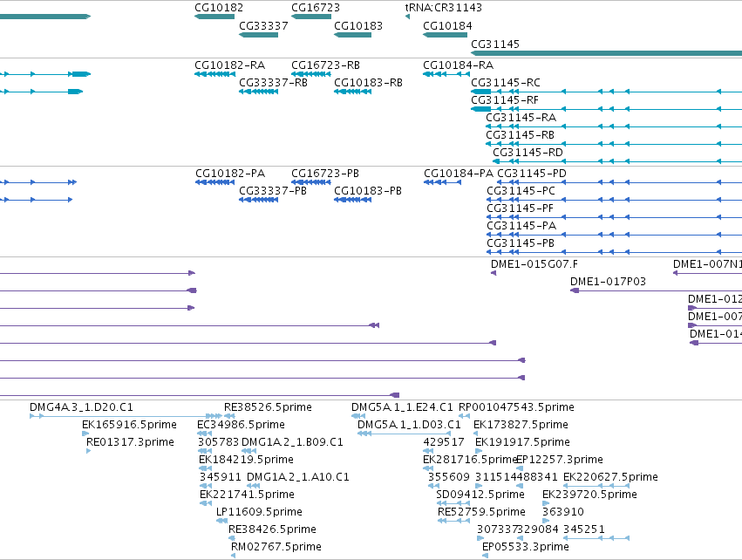Click the CG31145-PF protein label
The image size is (742, 560).
point(520,208)
